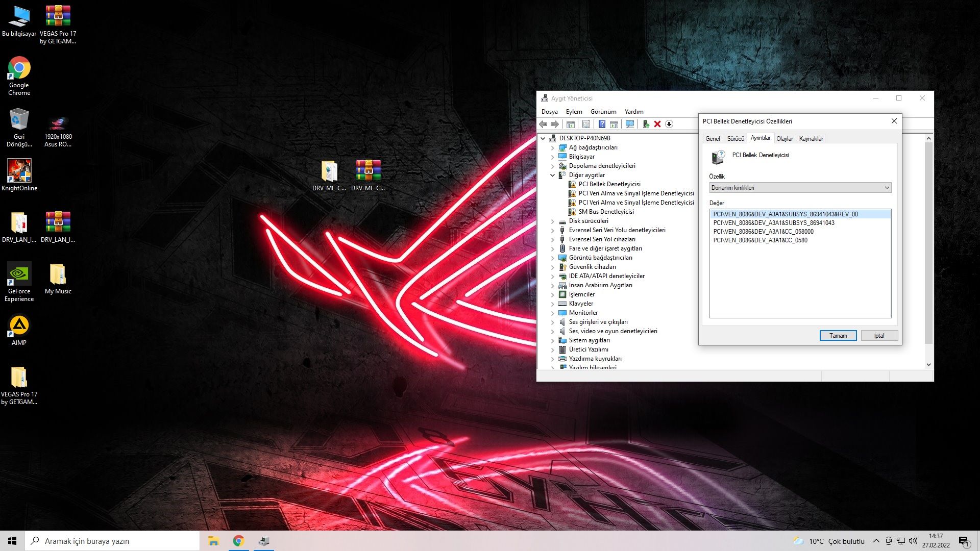Switch to the Sürücü tab
This screenshot has width=980, height=551.
735,139
